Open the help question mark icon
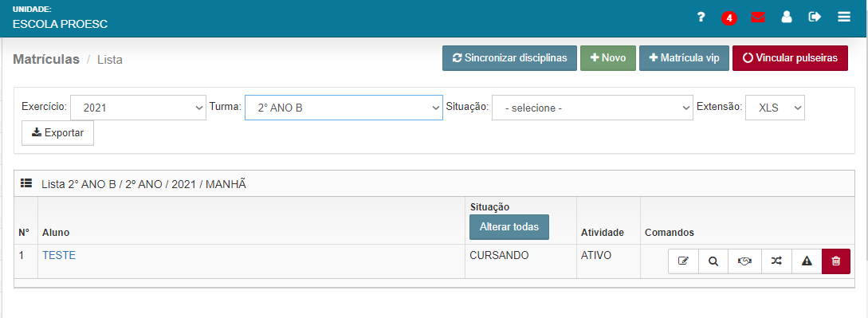 click(x=701, y=18)
